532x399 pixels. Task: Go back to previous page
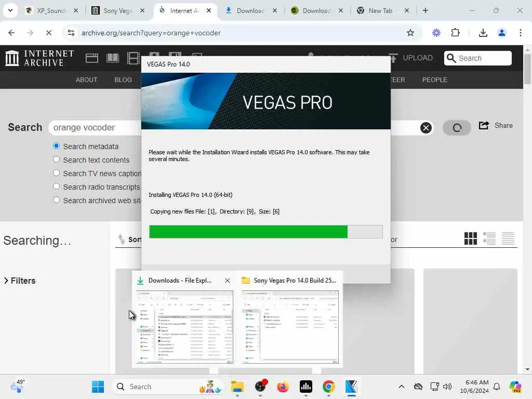(x=11, y=33)
